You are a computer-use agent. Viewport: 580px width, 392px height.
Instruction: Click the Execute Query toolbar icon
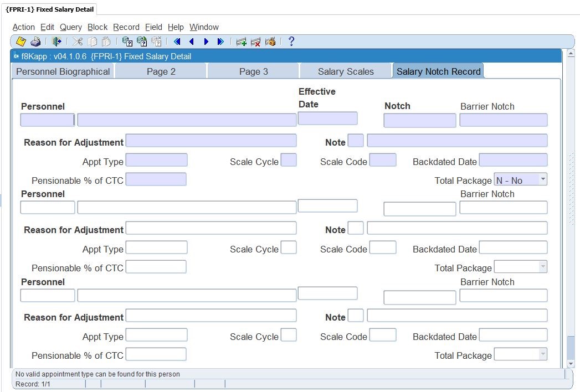[142, 42]
